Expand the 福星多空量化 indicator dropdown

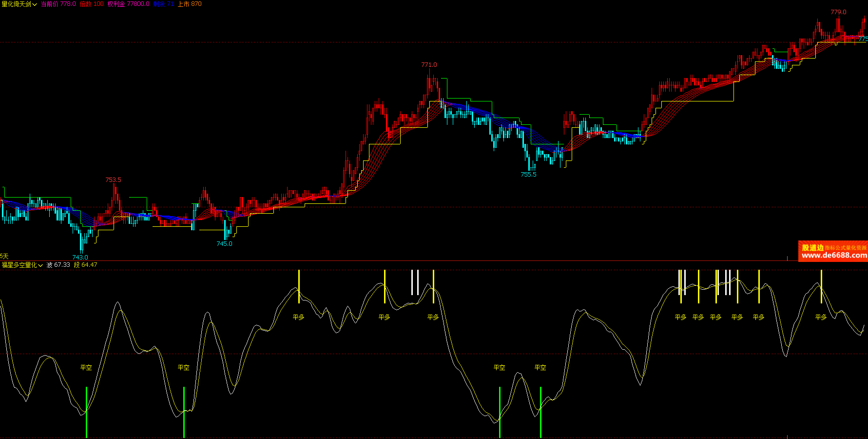tap(22, 265)
